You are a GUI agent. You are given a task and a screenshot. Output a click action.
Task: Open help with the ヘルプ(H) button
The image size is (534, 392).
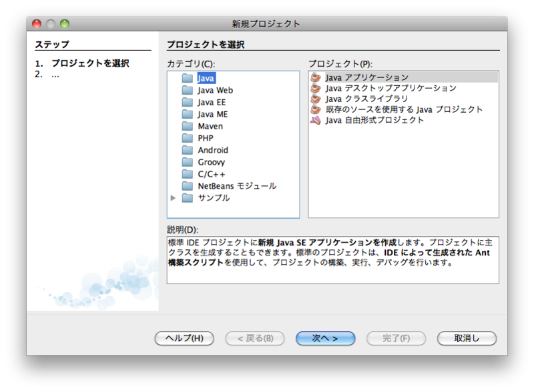[x=184, y=338]
